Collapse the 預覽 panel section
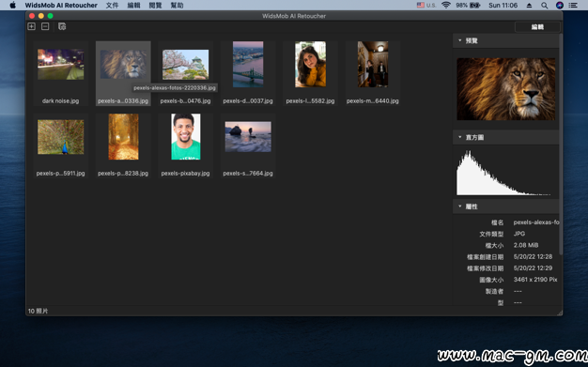Viewport: 588px width, 367px height. [x=459, y=40]
